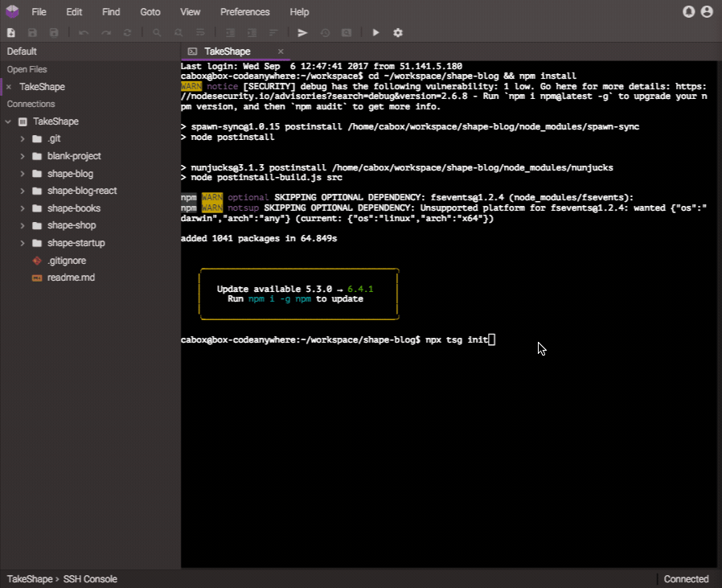Toggle word wrap from the toolbar
The height and width of the screenshot is (588, 722).
tap(200, 33)
